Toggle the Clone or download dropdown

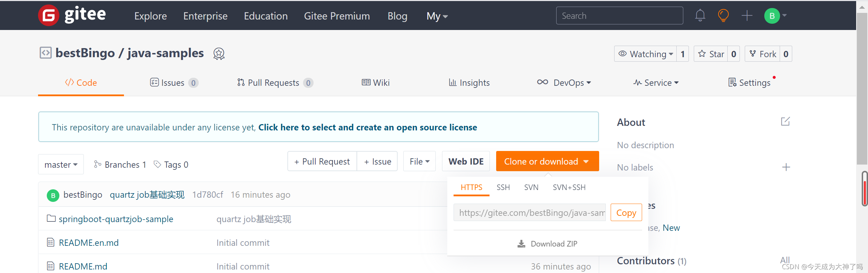pos(547,161)
